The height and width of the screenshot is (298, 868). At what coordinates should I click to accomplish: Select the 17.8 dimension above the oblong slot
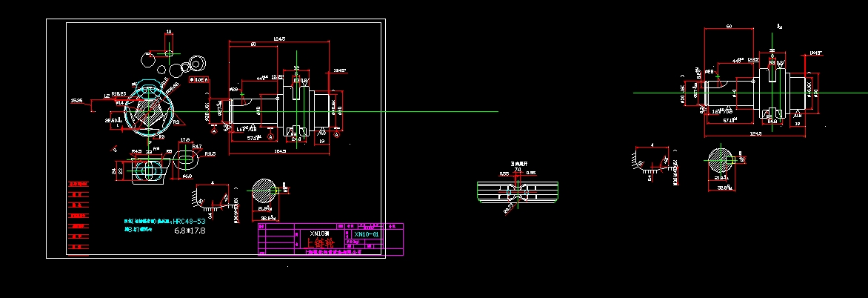coord(185,140)
